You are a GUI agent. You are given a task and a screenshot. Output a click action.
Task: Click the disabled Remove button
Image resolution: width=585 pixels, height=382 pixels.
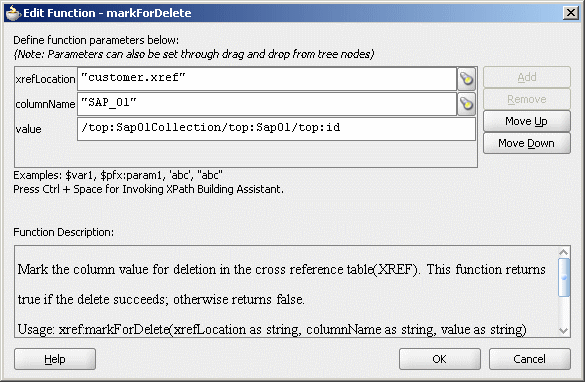click(x=526, y=99)
